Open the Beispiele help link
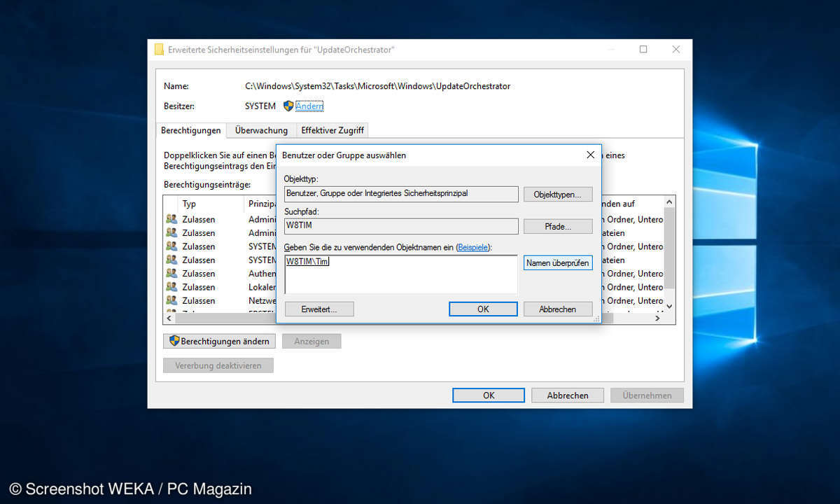The width and height of the screenshot is (840, 504). pyautogui.click(x=472, y=248)
